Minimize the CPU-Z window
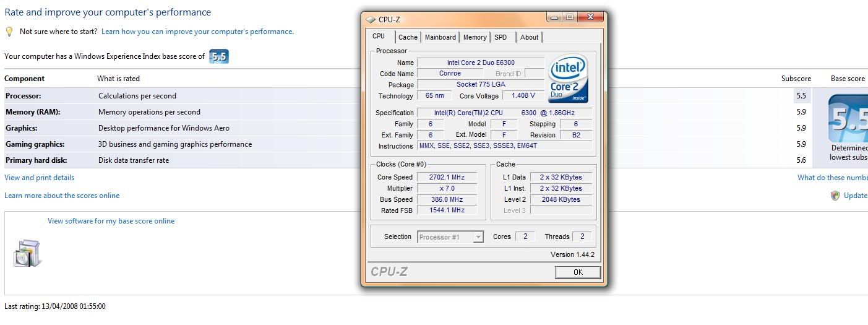Image resolution: width=868 pixels, height=325 pixels. coord(554,17)
